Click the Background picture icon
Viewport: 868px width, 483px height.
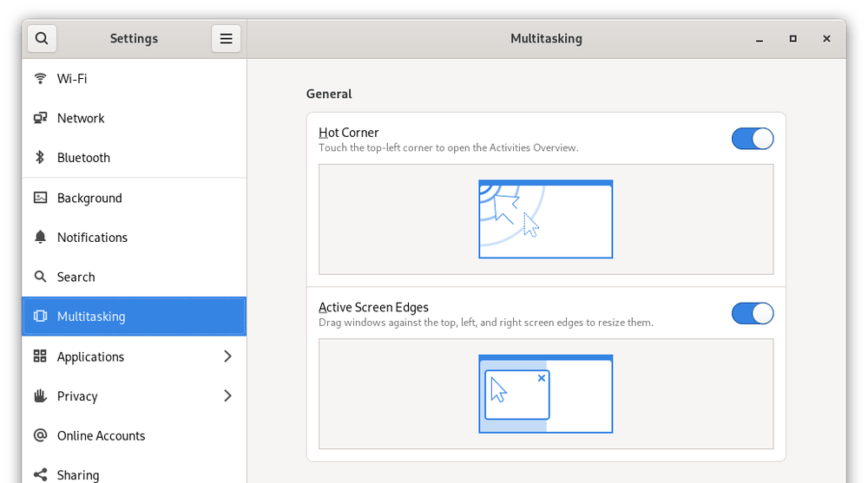pos(40,198)
